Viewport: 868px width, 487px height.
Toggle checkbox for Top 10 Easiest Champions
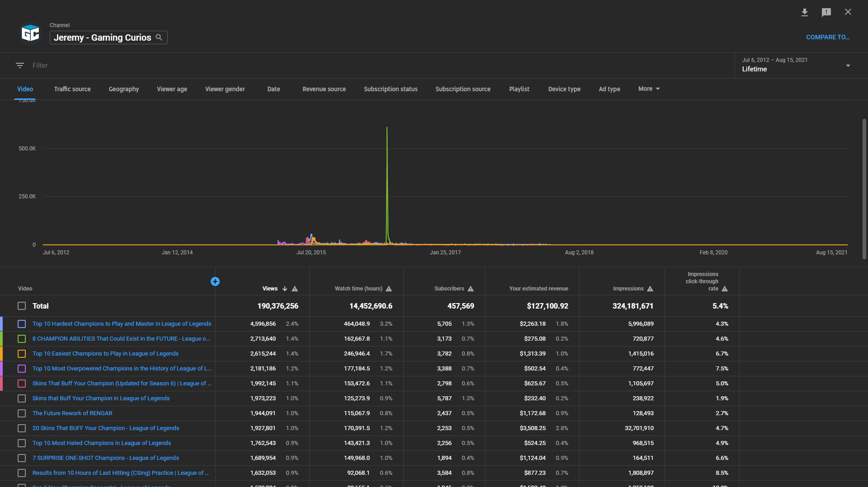tap(22, 354)
